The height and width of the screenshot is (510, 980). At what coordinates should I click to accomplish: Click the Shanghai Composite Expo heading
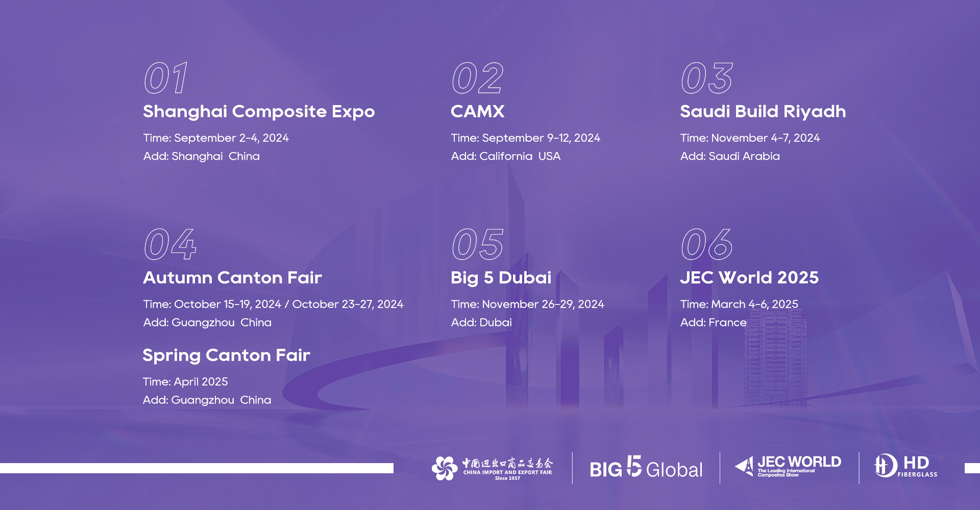pyautogui.click(x=259, y=112)
